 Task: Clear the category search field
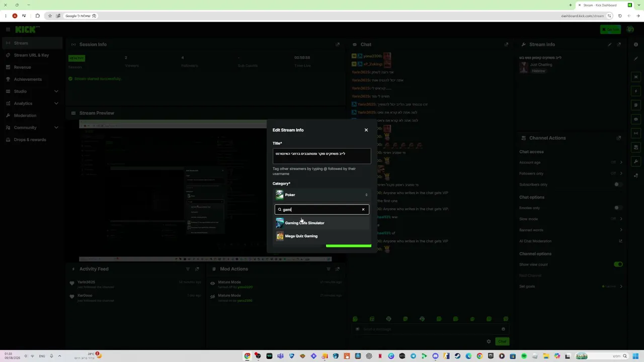tap(363, 210)
